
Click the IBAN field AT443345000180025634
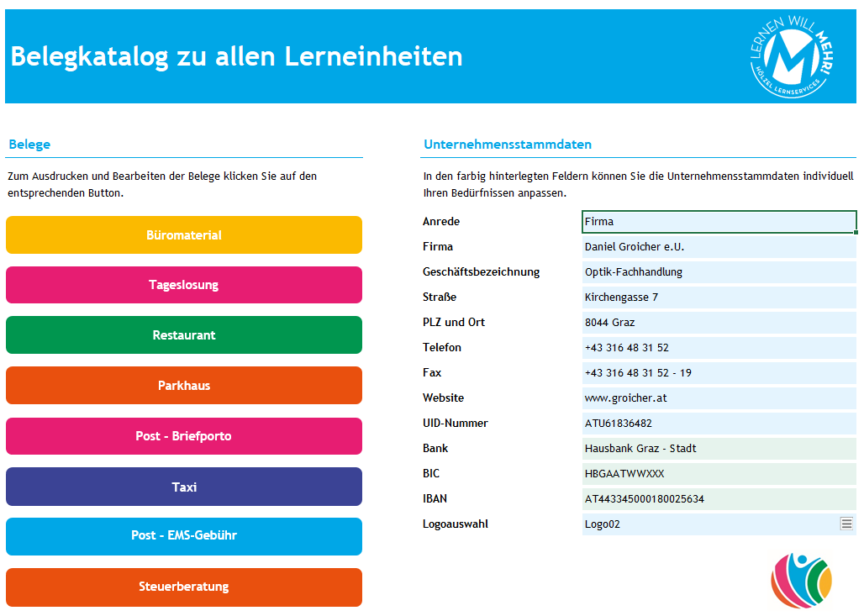[x=719, y=499]
